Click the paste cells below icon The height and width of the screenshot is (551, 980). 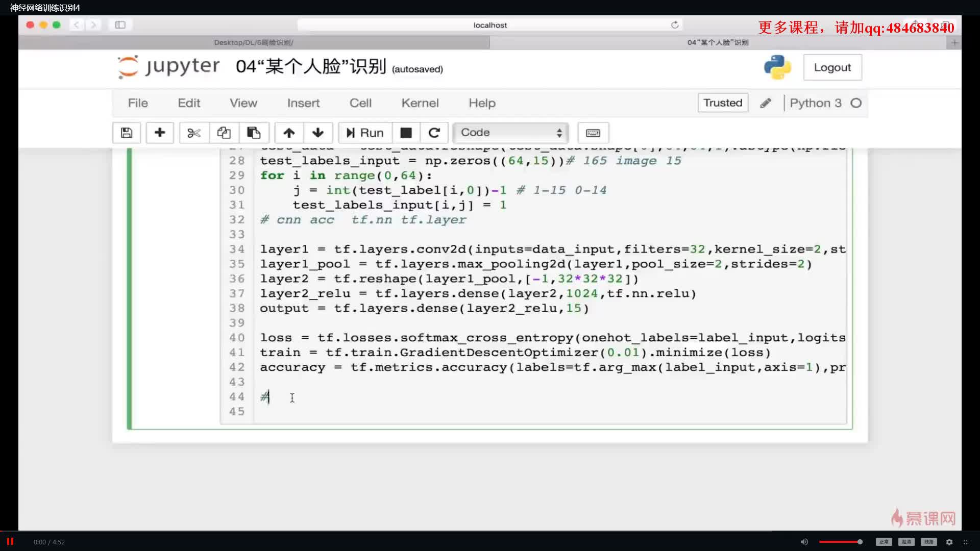point(253,132)
